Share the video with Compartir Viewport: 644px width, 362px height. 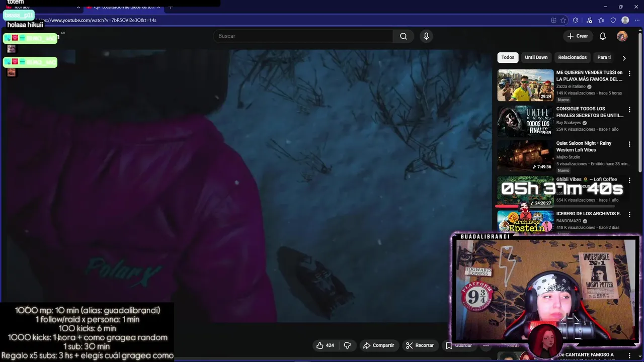coord(378,345)
